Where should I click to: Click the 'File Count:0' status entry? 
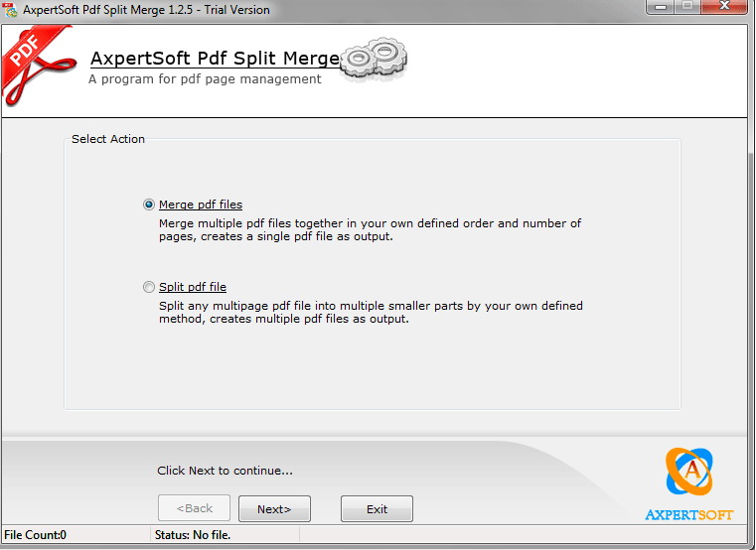pyautogui.click(x=35, y=535)
